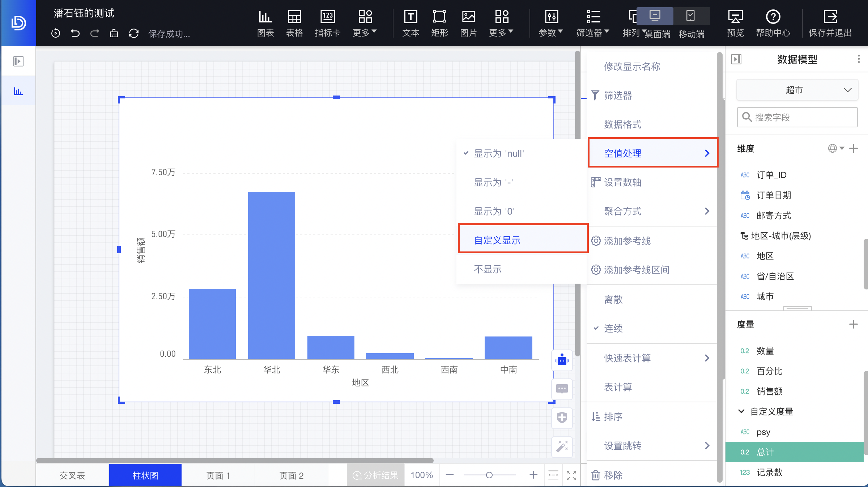
Task: Open the AI robot assistant icon
Action: 561,360
